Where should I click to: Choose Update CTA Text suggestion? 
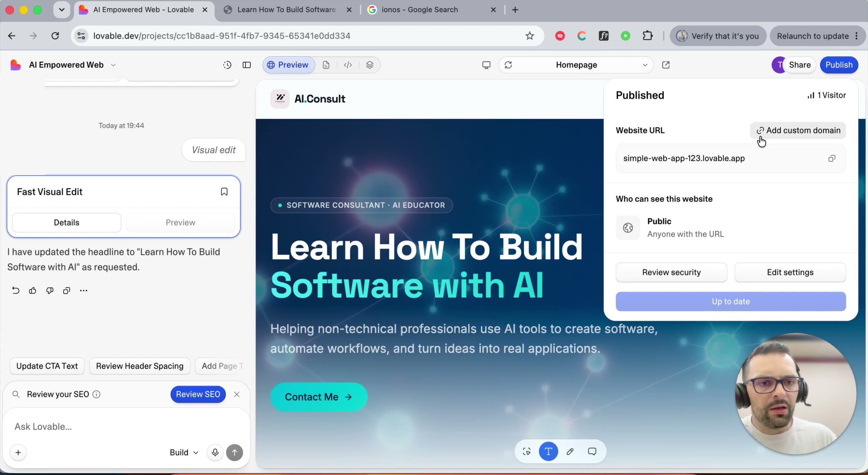[47, 366]
